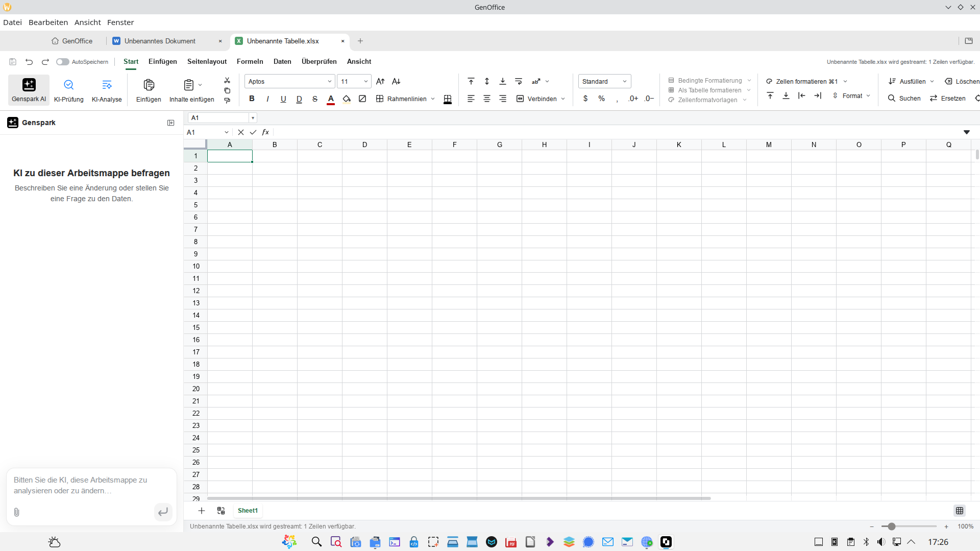Screen dimensions: 980x551
Task: Click the save icon in the quick toolbar
Action: pos(13,62)
